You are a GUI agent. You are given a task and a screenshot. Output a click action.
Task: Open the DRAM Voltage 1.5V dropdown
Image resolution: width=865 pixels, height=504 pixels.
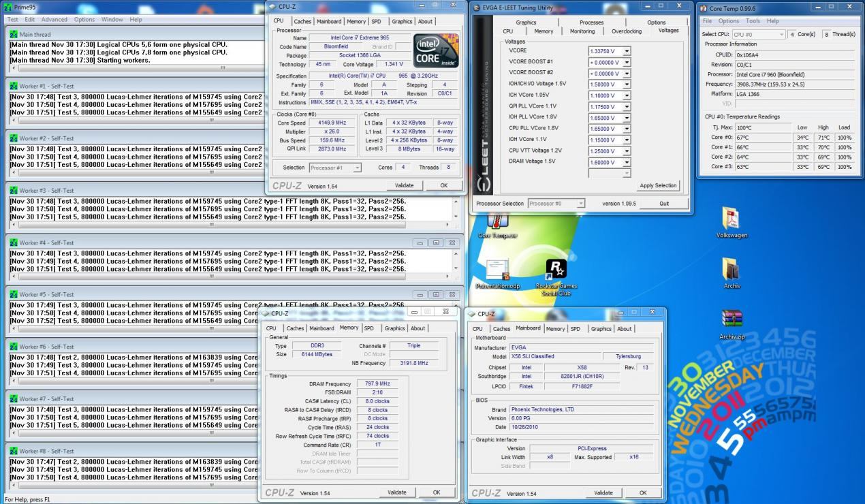tap(627, 161)
